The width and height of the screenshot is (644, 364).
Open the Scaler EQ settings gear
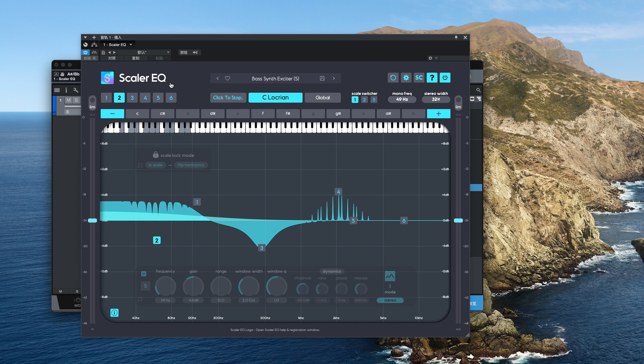pyautogui.click(x=406, y=78)
